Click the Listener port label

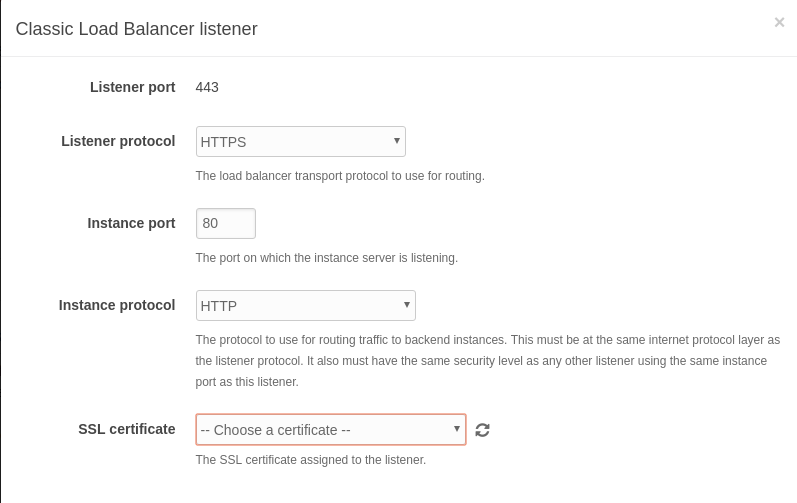(132, 87)
